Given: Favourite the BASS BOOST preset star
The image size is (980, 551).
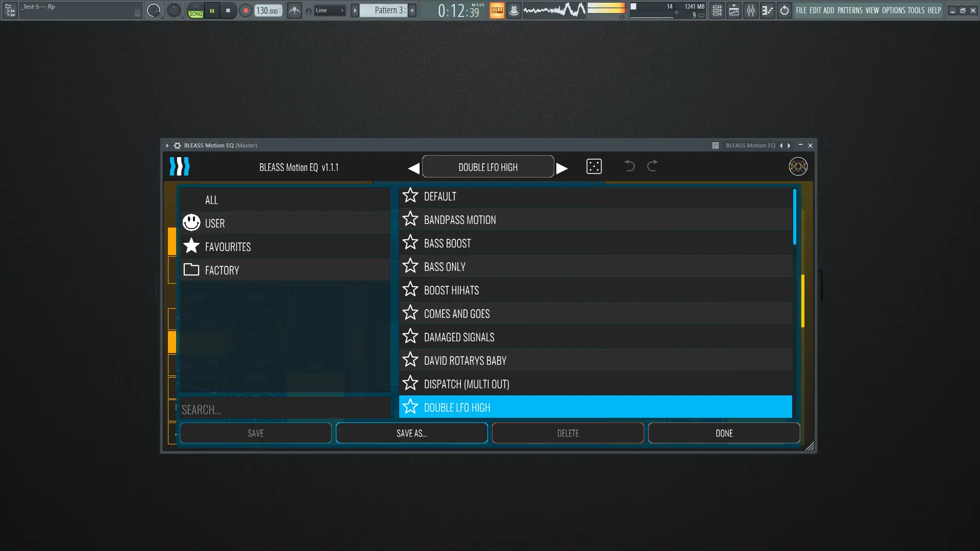Looking at the screenshot, I should [410, 243].
